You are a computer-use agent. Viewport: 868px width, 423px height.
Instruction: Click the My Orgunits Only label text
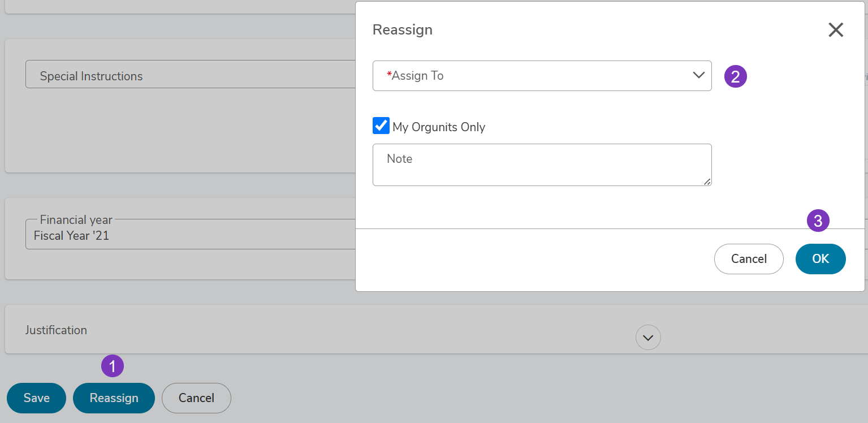(x=439, y=127)
